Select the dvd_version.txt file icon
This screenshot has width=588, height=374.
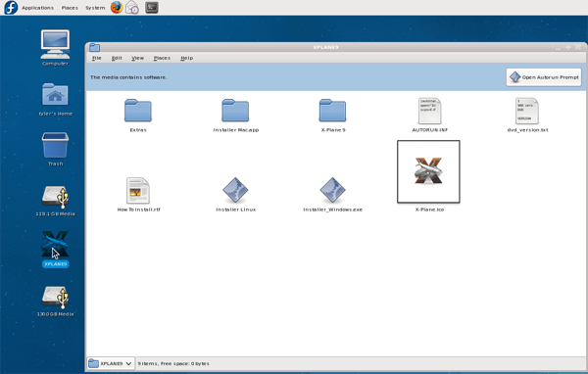click(x=527, y=111)
